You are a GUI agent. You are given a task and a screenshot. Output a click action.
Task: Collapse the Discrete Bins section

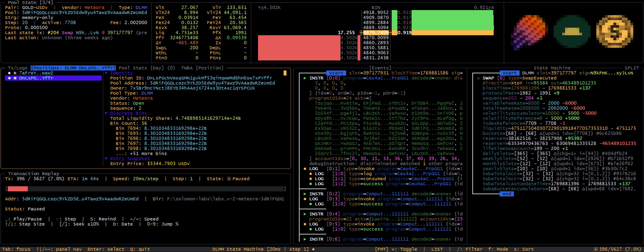106,113
